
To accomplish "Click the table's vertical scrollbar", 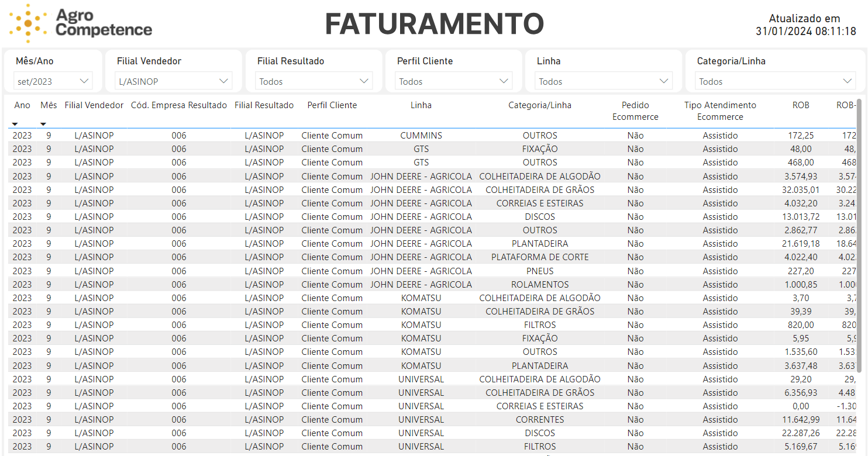I will coord(859,235).
